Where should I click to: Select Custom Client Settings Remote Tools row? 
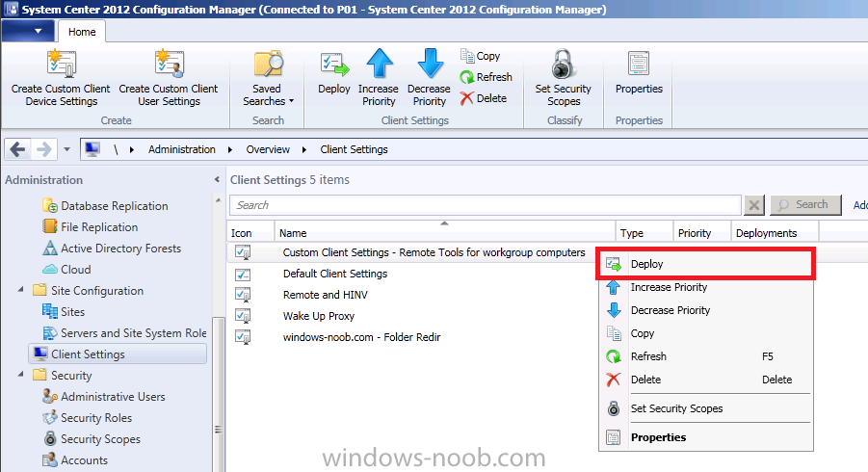(x=434, y=252)
